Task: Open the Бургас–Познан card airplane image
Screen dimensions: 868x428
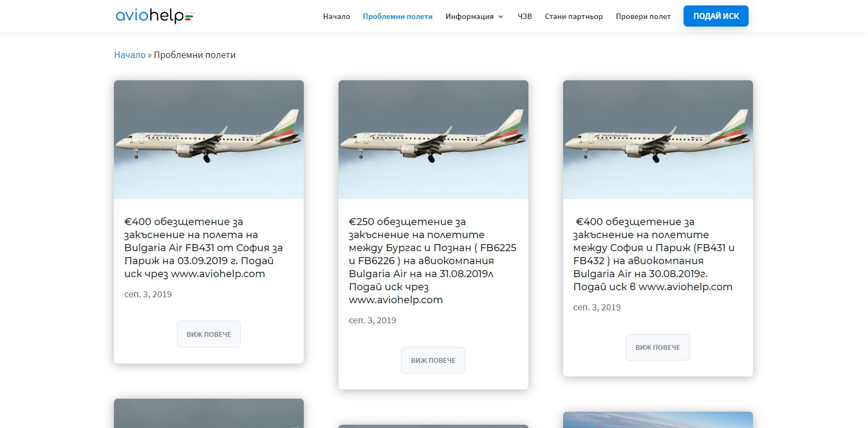Action: pos(433,139)
